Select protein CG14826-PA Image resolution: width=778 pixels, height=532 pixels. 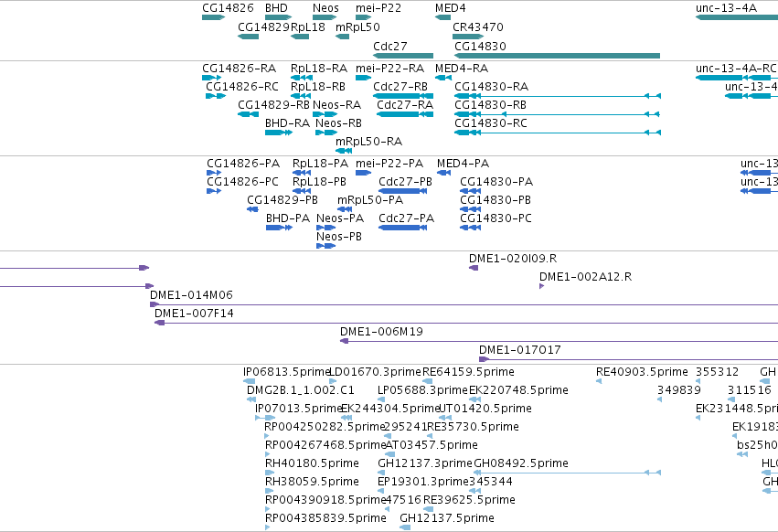click(x=214, y=173)
